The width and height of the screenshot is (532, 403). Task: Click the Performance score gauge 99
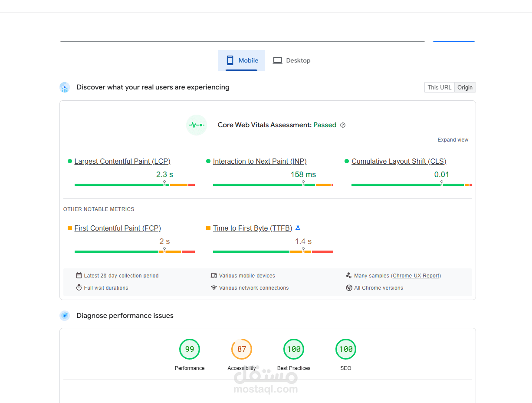click(190, 349)
